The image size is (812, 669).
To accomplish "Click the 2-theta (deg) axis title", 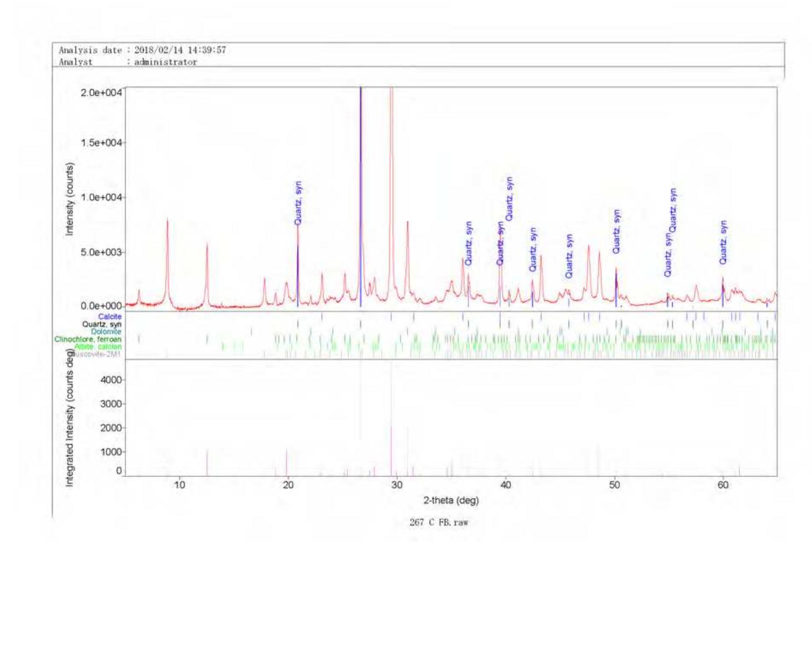I will pyautogui.click(x=451, y=500).
